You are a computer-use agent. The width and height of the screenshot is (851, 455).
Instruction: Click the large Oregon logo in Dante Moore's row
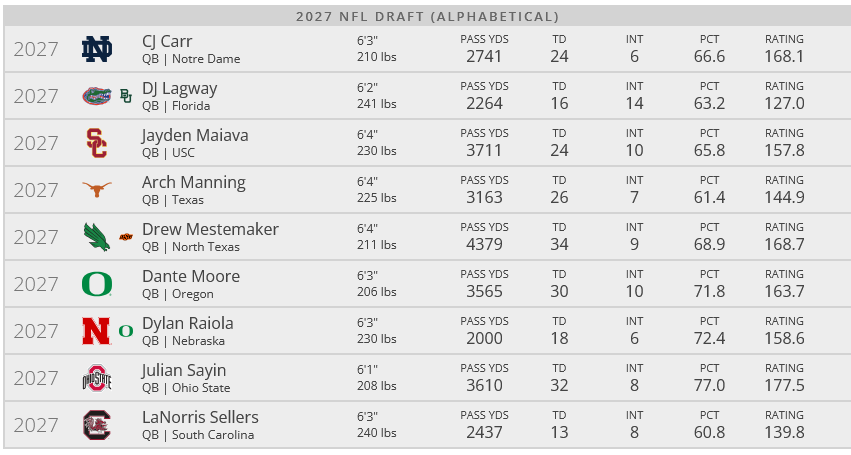[97, 284]
